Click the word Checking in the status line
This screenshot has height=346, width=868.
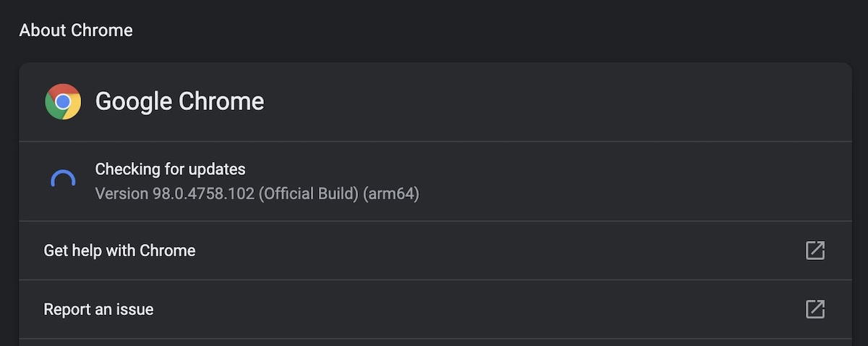tap(127, 169)
